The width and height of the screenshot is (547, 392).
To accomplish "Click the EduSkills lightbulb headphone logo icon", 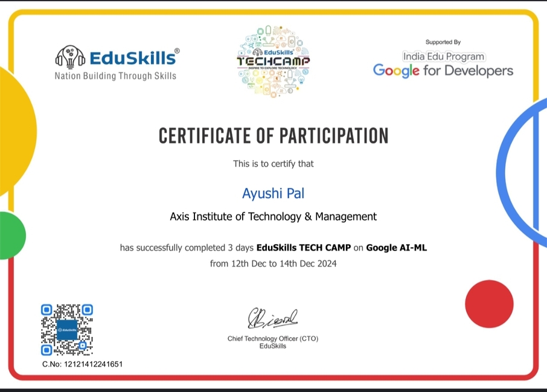I will point(70,57).
